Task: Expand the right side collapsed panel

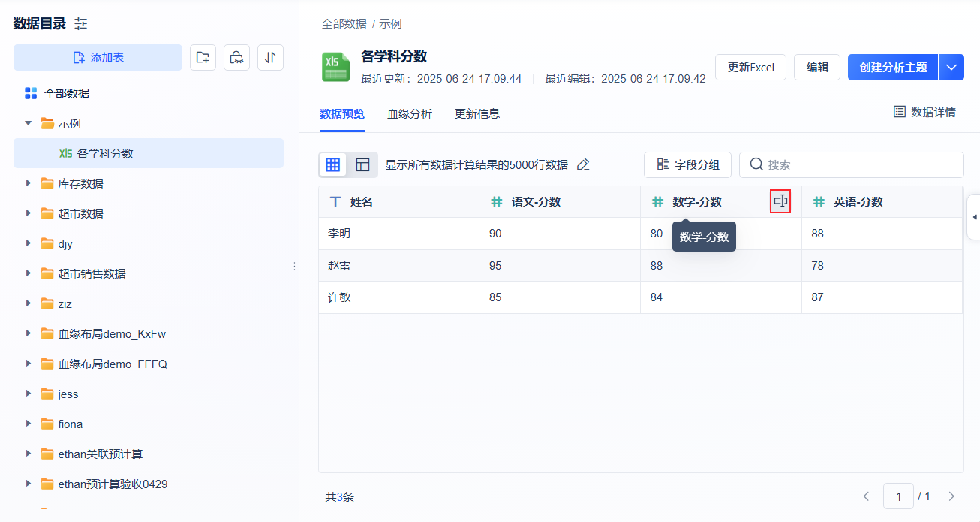Action: (974, 217)
